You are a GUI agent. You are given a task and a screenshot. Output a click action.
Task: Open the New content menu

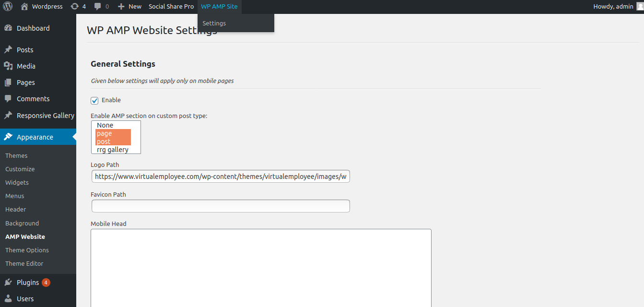[x=129, y=7]
